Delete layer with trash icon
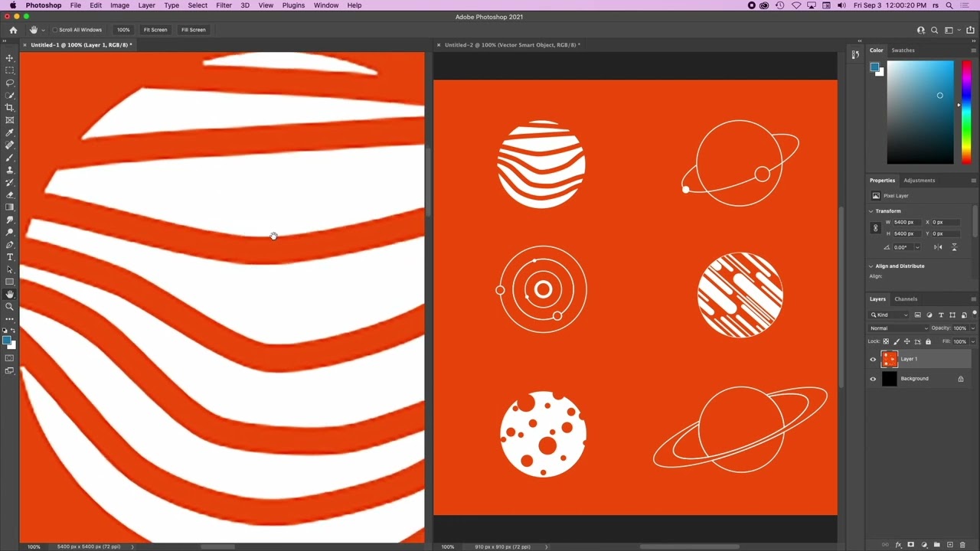The width and height of the screenshot is (980, 551). 962,545
